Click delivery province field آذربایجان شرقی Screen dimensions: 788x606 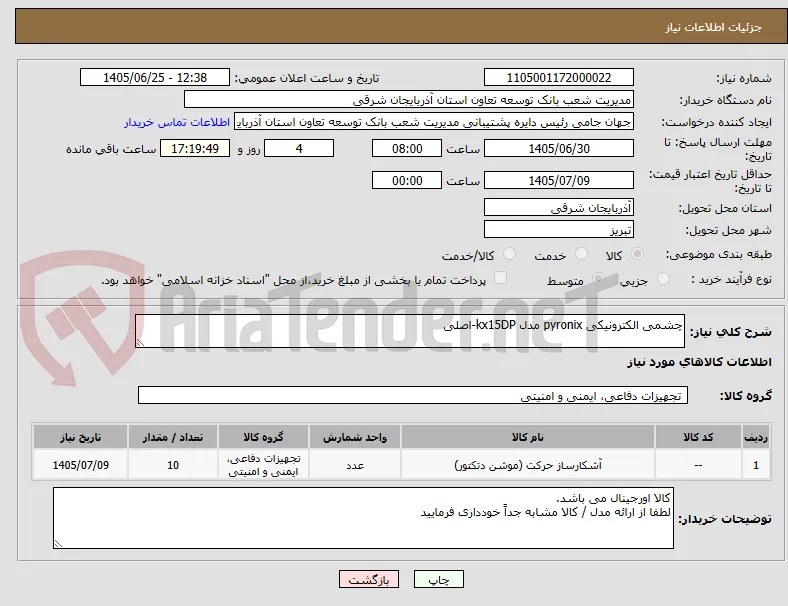pyautogui.click(x=559, y=207)
